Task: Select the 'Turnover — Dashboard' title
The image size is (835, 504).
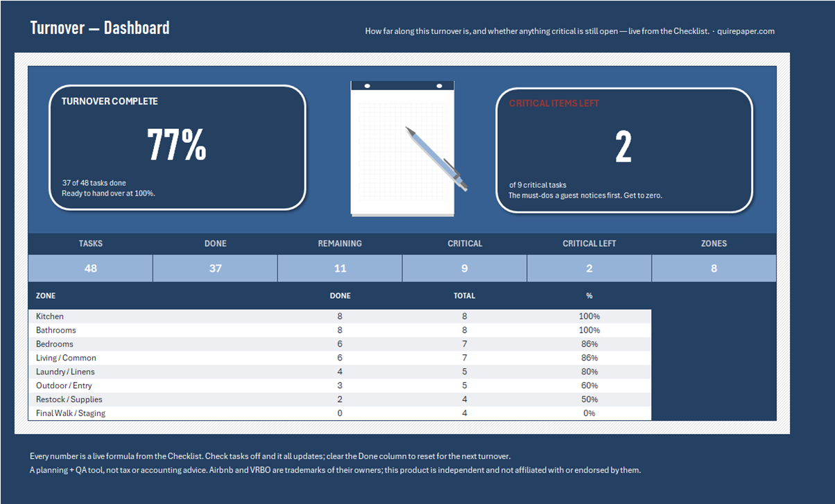Action: tap(100, 28)
